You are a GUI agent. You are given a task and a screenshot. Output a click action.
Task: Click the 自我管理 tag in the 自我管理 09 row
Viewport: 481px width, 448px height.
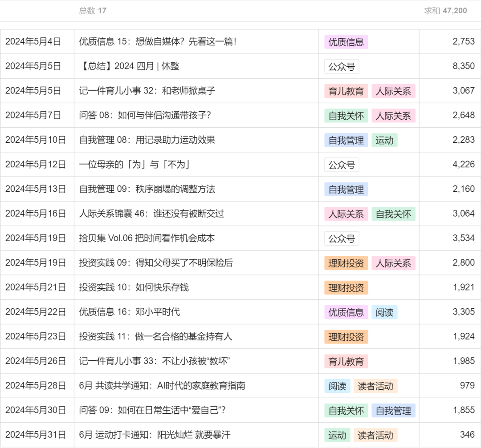[346, 190]
